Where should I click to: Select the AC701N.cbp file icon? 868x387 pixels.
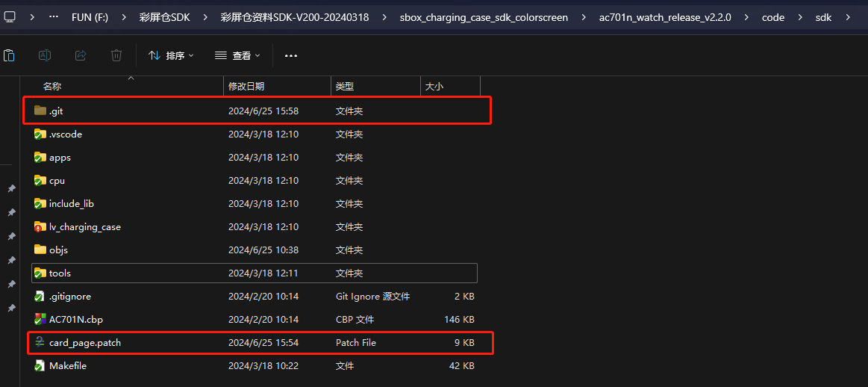tap(40, 319)
